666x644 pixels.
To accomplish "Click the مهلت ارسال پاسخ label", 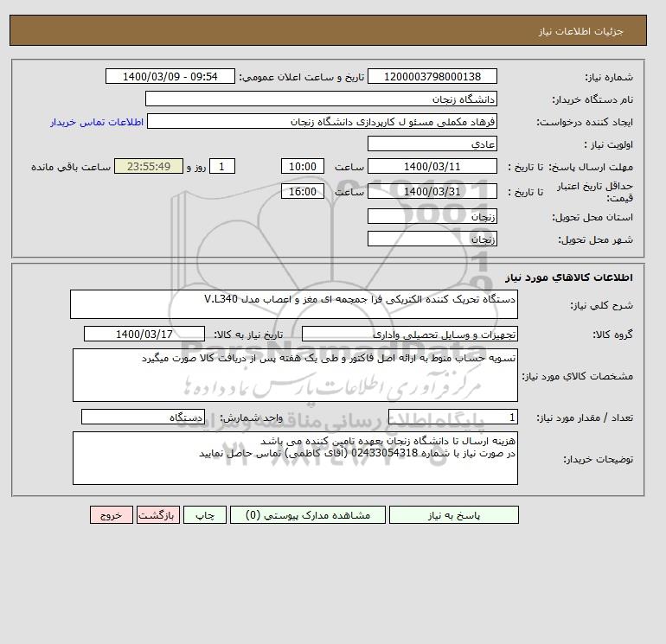I will [x=591, y=167].
